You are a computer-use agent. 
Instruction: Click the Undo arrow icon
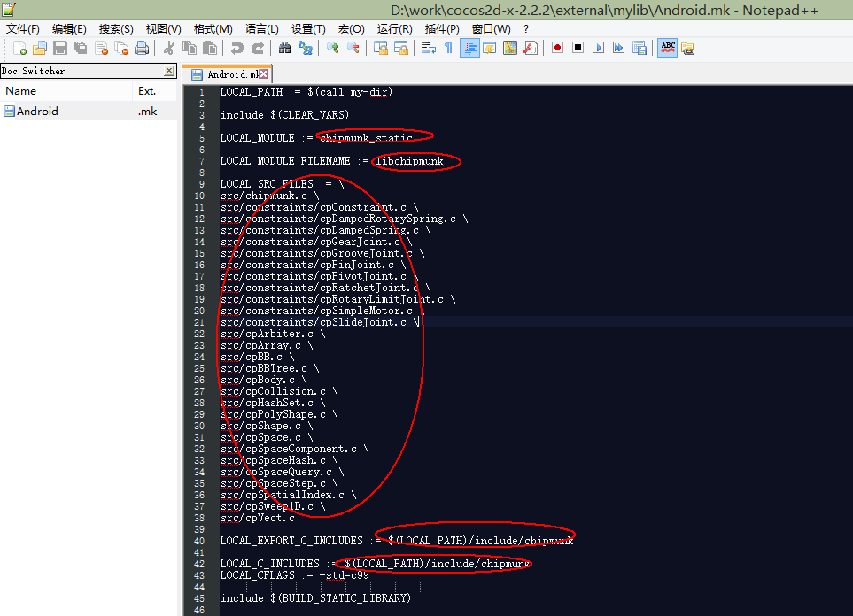(x=237, y=49)
